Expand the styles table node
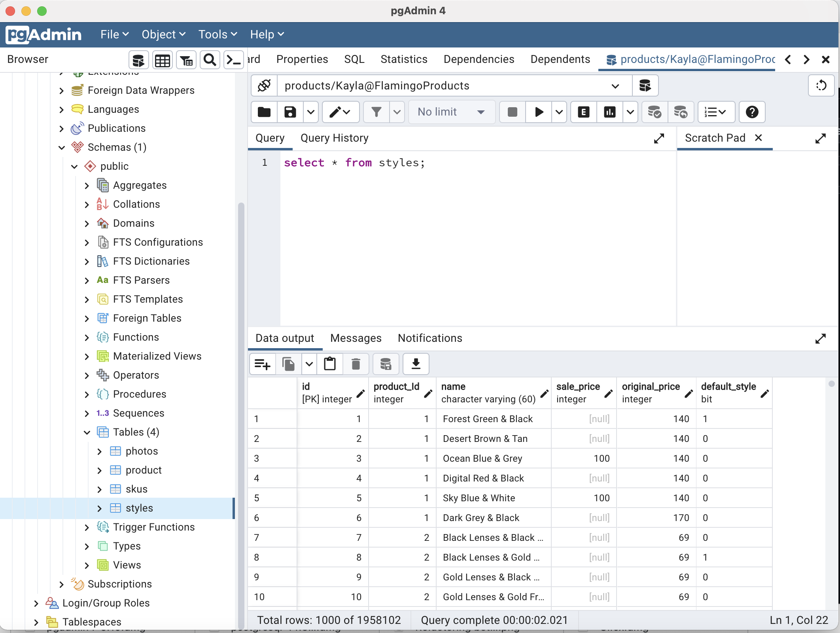The image size is (840, 633). point(100,508)
